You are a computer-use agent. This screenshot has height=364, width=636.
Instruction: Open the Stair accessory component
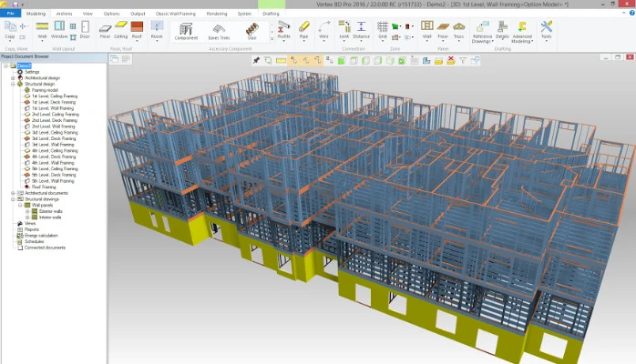pyautogui.click(x=251, y=31)
